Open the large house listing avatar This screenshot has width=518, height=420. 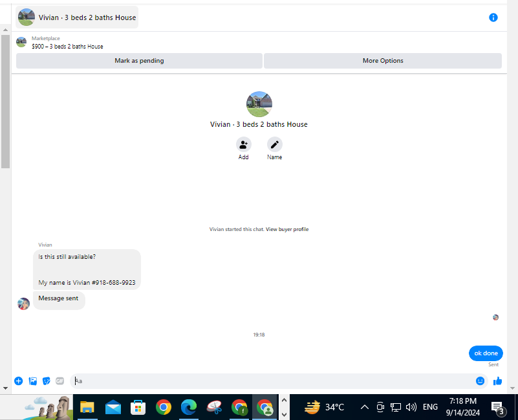(x=259, y=104)
